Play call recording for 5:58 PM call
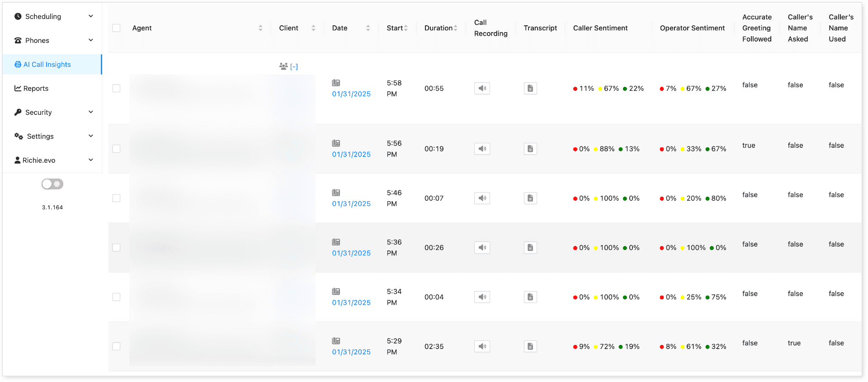The width and height of the screenshot is (868, 382). pos(482,88)
